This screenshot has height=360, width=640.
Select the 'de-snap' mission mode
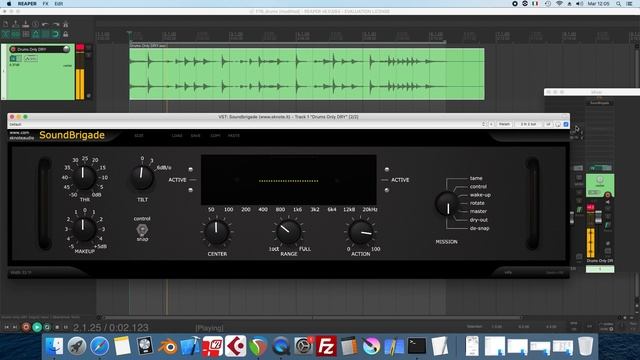[x=479, y=228]
